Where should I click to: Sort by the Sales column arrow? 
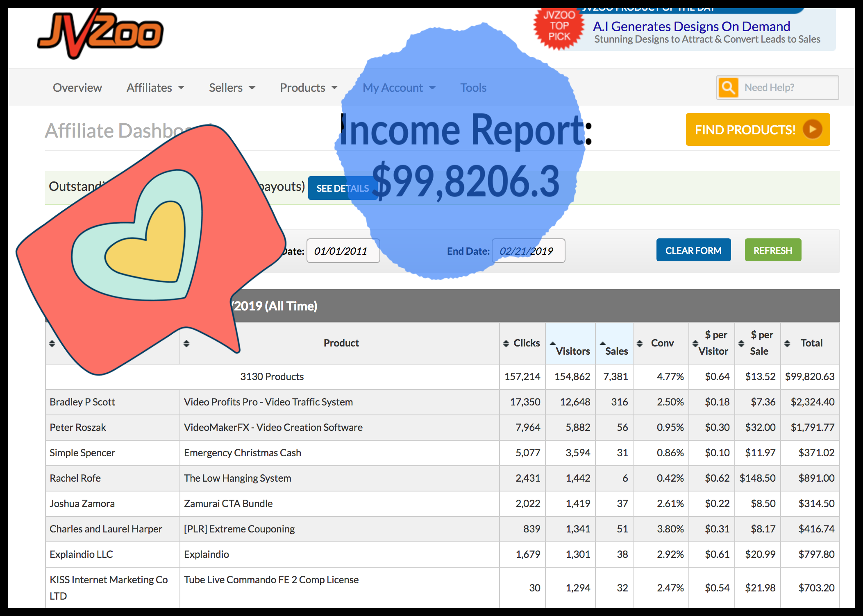(603, 343)
